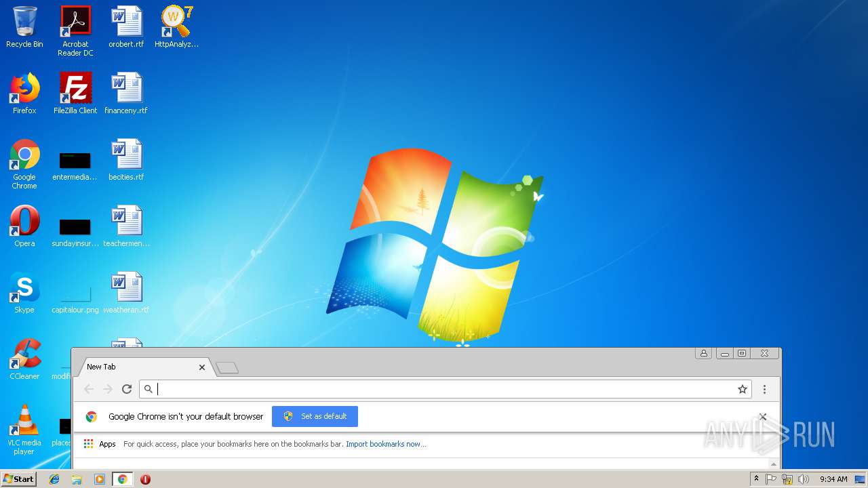The height and width of the screenshot is (488, 868).
Task: Select the New Tab tab
Action: [146, 367]
